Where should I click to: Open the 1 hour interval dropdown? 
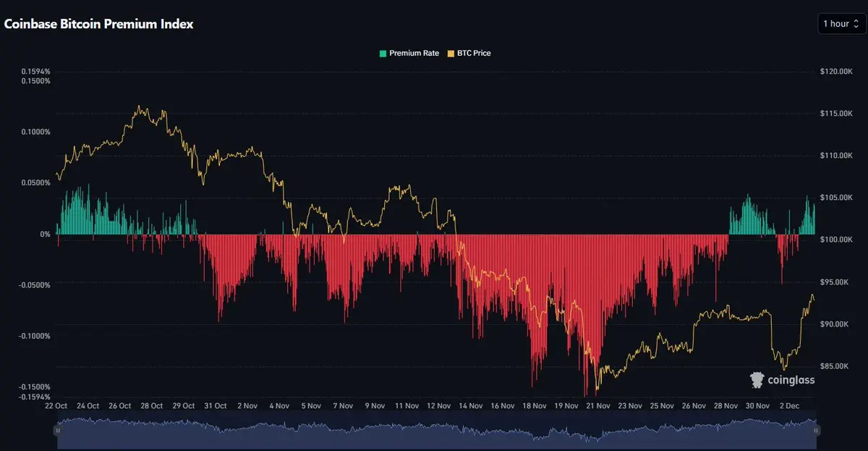841,24
